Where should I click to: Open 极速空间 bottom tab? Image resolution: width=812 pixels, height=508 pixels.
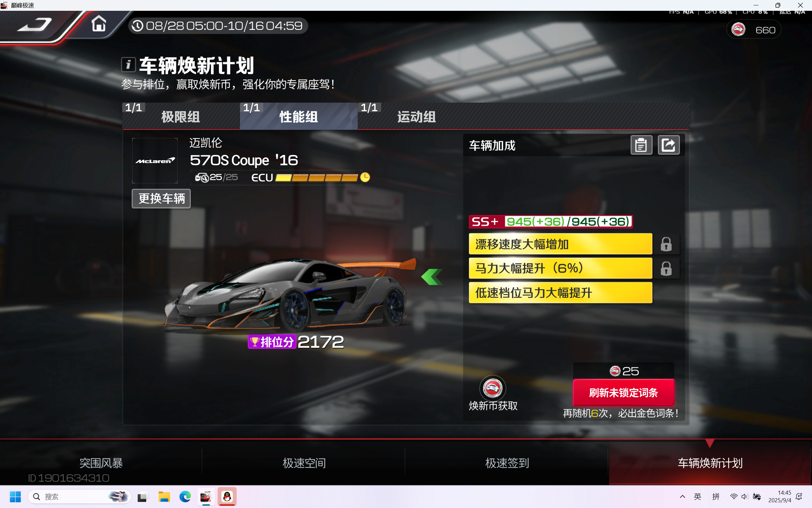(304, 463)
